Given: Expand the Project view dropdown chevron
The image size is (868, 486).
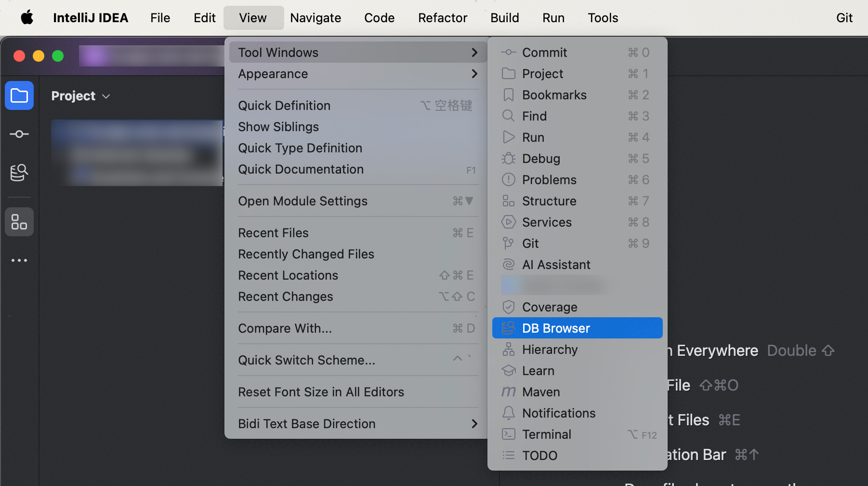Looking at the screenshot, I should pos(106,96).
